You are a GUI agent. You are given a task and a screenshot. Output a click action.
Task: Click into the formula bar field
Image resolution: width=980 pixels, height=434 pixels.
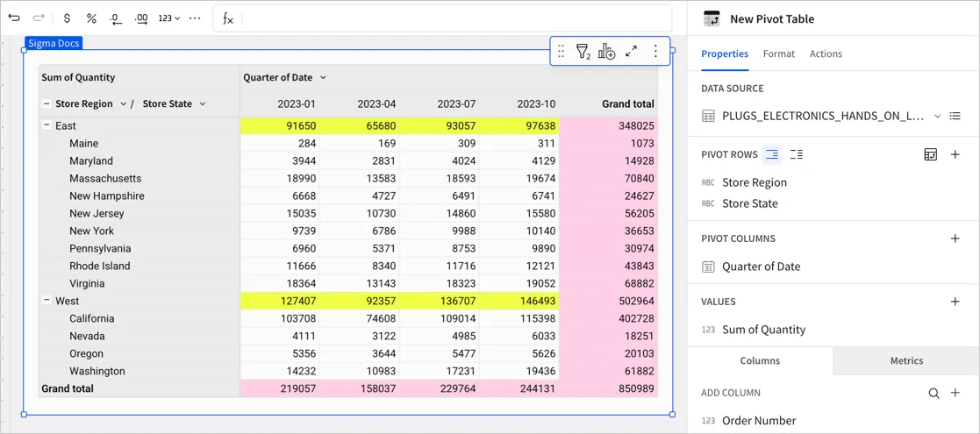point(456,18)
